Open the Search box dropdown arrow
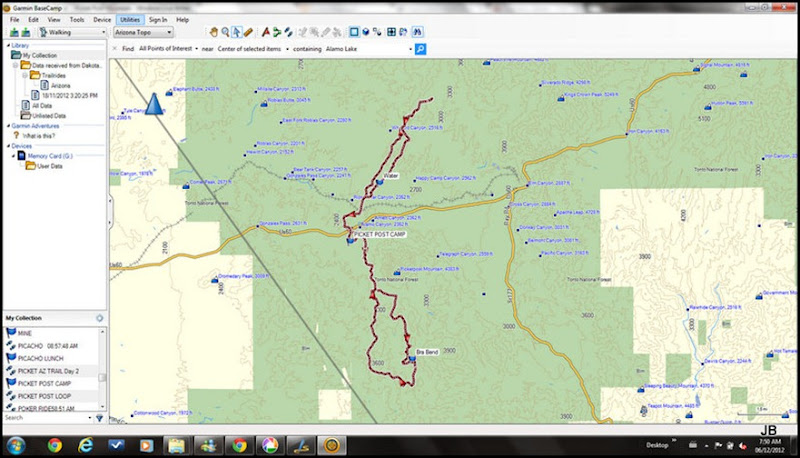 90,418
